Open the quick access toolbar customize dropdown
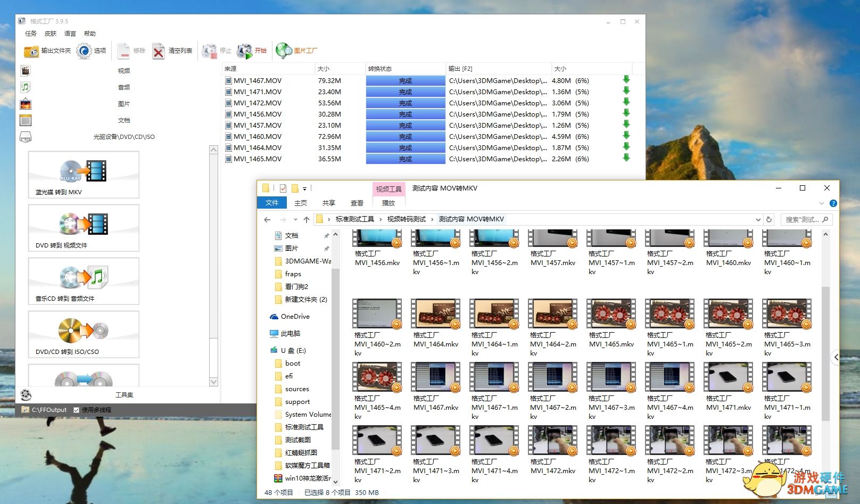 [x=304, y=188]
